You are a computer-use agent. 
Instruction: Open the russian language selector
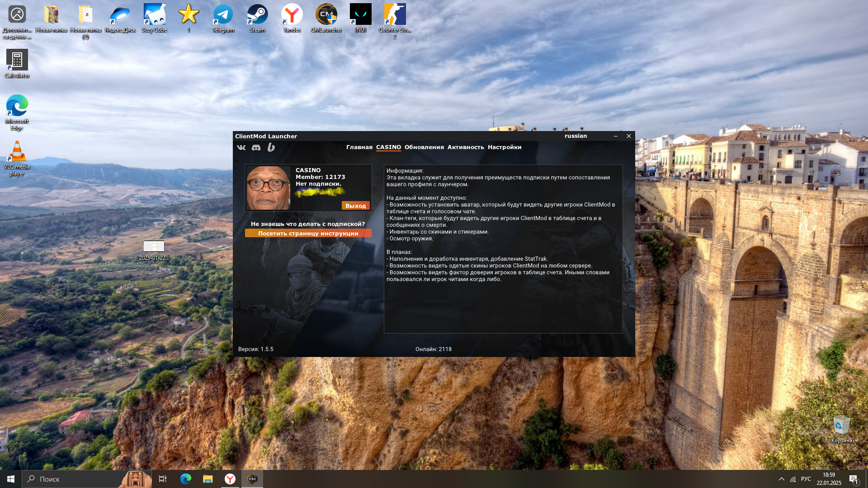576,136
